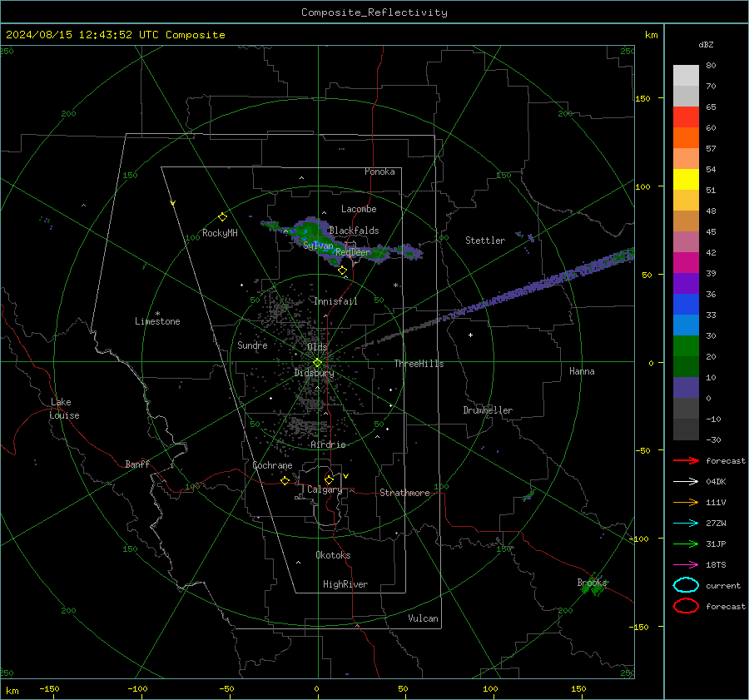Click the yellow diamond marker below Cochrane
The height and width of the screenshot is (700, 749).
tap(285, 480)
